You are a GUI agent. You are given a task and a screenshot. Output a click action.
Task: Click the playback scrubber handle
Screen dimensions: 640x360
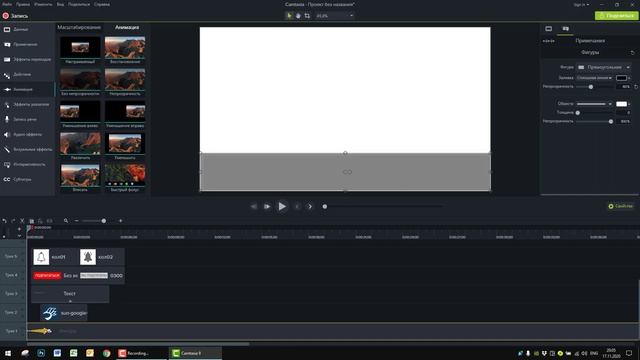tap(325, 207)
